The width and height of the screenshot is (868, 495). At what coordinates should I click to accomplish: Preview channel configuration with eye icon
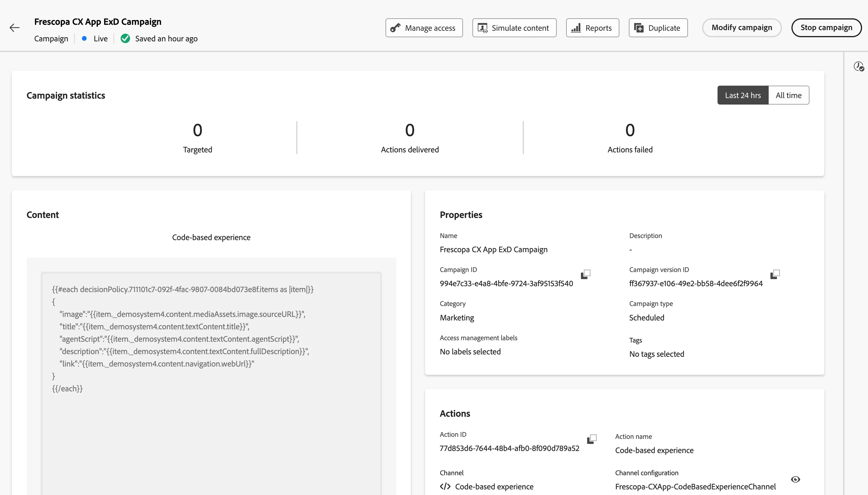click(x=795, y=479)
